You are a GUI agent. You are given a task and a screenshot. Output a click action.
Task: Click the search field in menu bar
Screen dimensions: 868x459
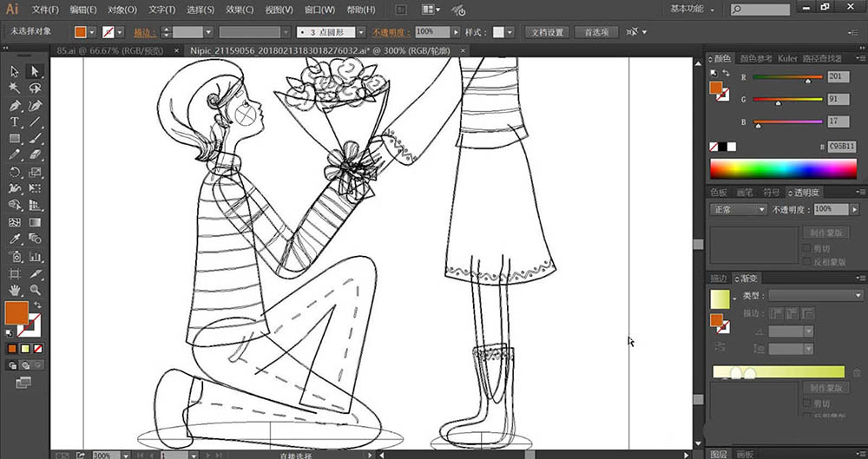click(x=759, y=10)
